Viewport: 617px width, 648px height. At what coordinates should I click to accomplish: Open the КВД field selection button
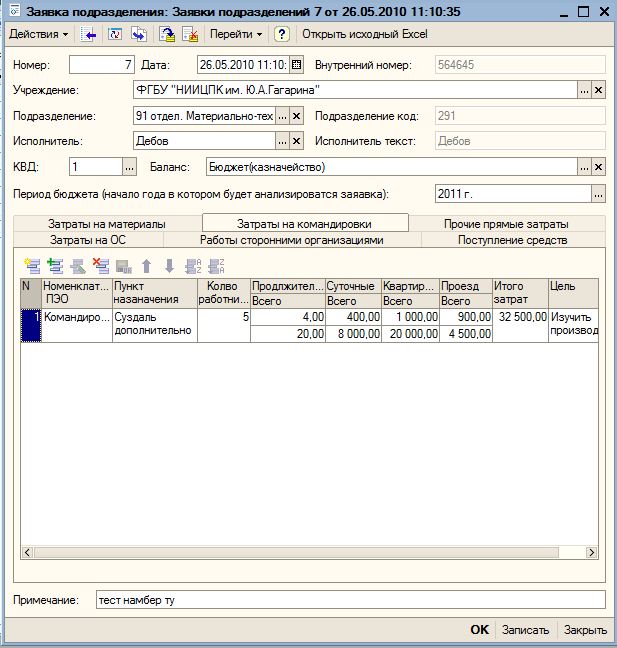click(129, 167)
